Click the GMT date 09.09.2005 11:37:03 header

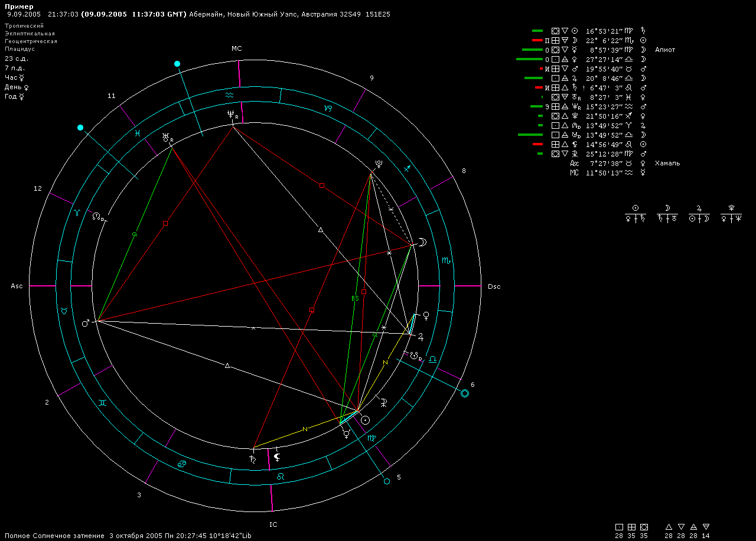(134, 14)
